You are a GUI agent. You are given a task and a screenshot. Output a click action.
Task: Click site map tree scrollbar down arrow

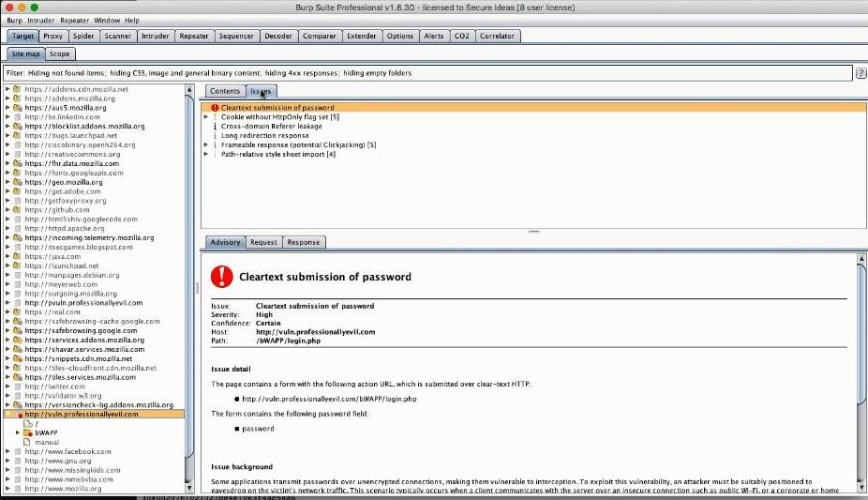click(x=189, y=488)
